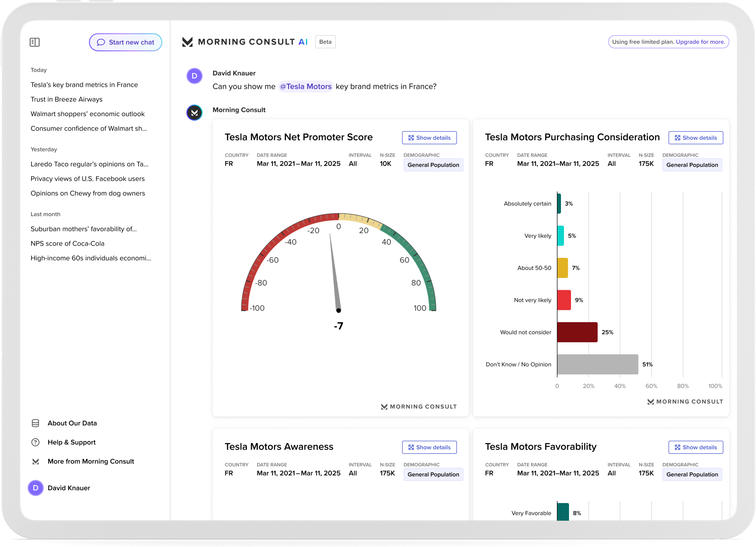Image resolution: width=756 pixels, height=547 pixels.
Task: Click the Beta badge next to the title
Action: (325, 42)
